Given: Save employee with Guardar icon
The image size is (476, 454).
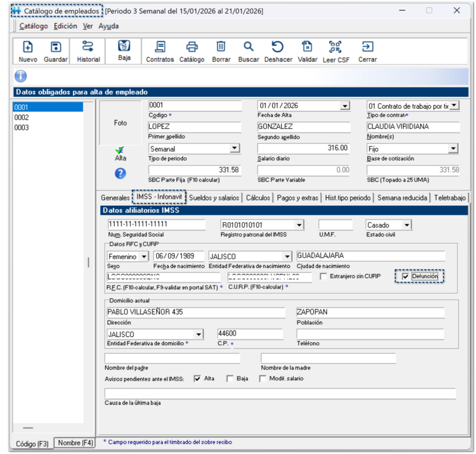Looking at the screenshot, I should pyautogui.click(x=55, y=48).
